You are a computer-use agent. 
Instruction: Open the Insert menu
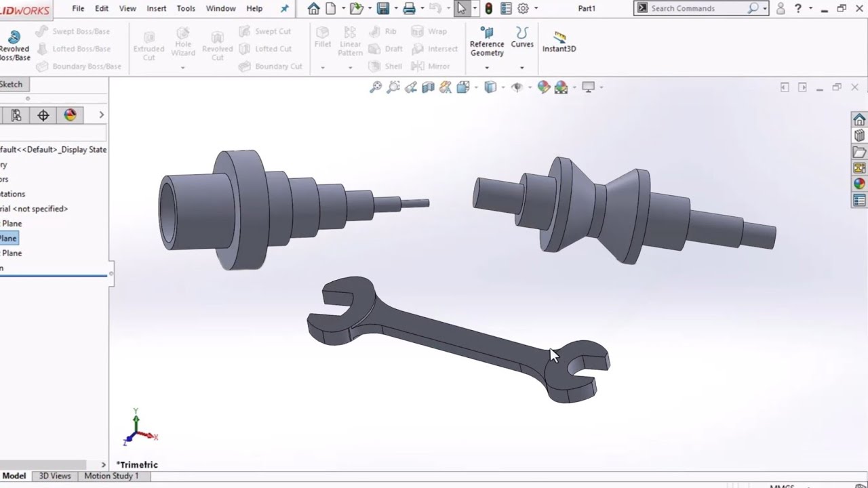pos(156,9)
